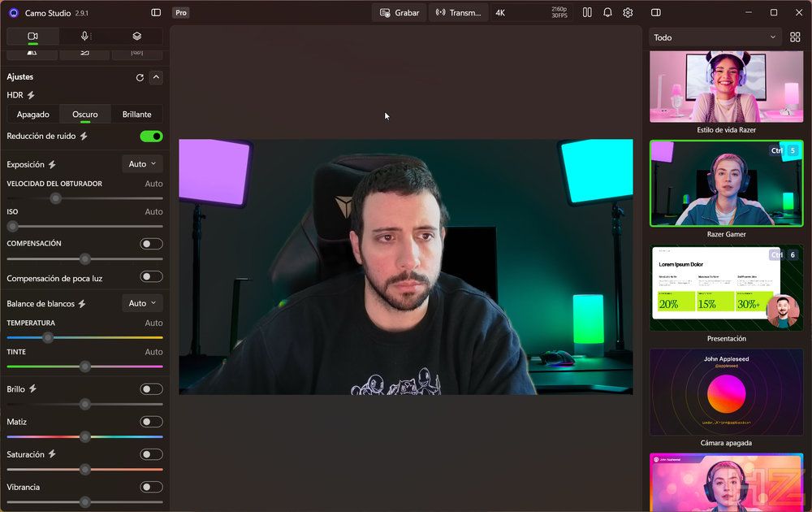Click the grid view icon beside Todo
Image resolution: width=812 pixels, height=512 pixels.
click(795, 37)
